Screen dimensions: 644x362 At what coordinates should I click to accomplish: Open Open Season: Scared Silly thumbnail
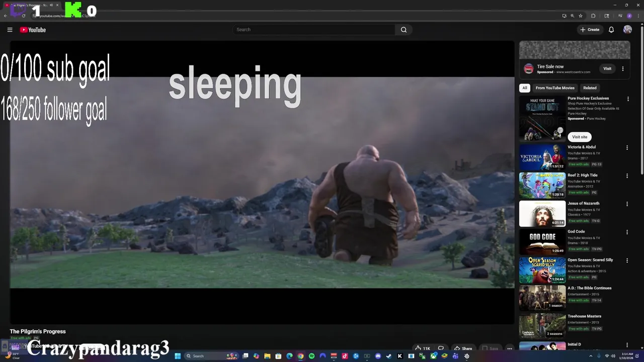[542, 269]
